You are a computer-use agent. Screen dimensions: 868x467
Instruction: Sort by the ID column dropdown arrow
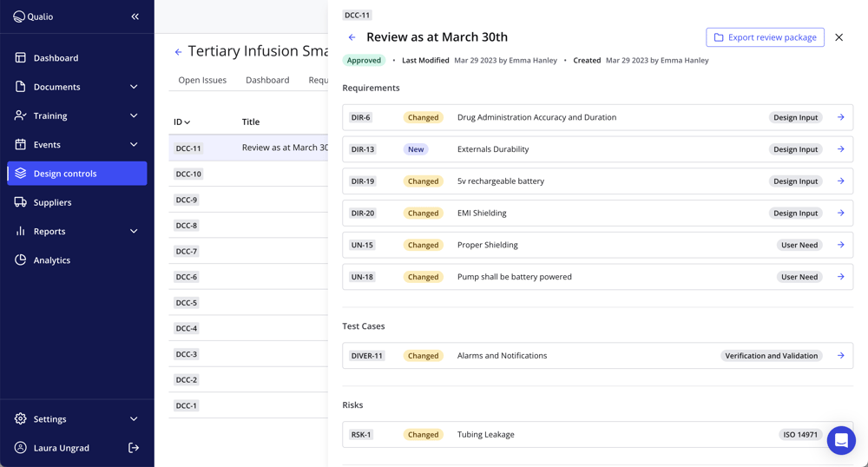pos(187,122)
